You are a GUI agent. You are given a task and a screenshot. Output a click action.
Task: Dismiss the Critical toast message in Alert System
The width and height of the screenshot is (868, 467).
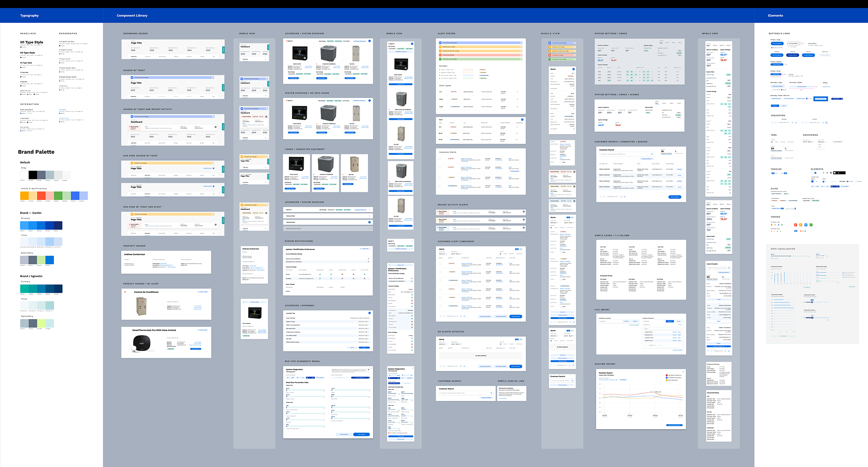pos(521,55)
